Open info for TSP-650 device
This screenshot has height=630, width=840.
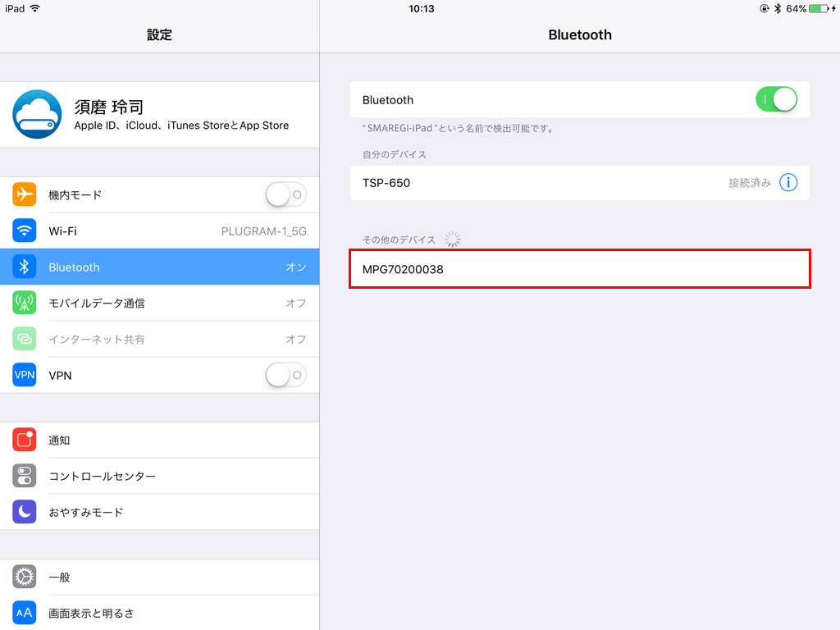click(x=788, y=183)
